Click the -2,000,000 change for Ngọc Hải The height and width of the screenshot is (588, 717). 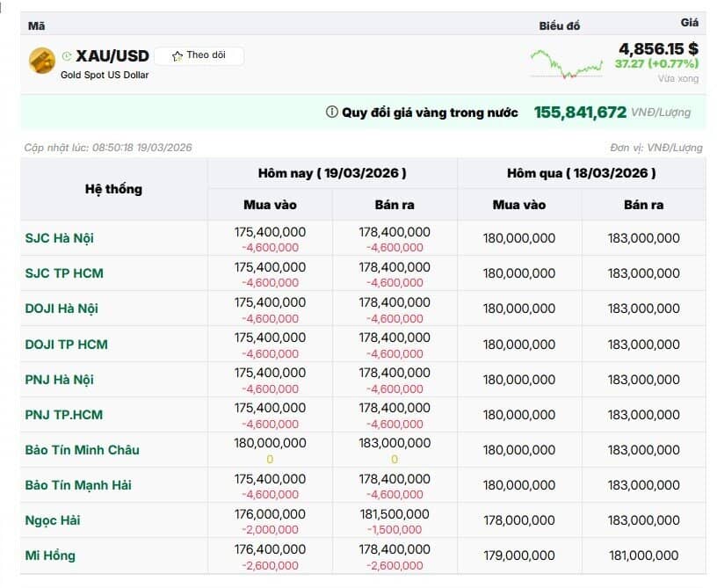271,530
